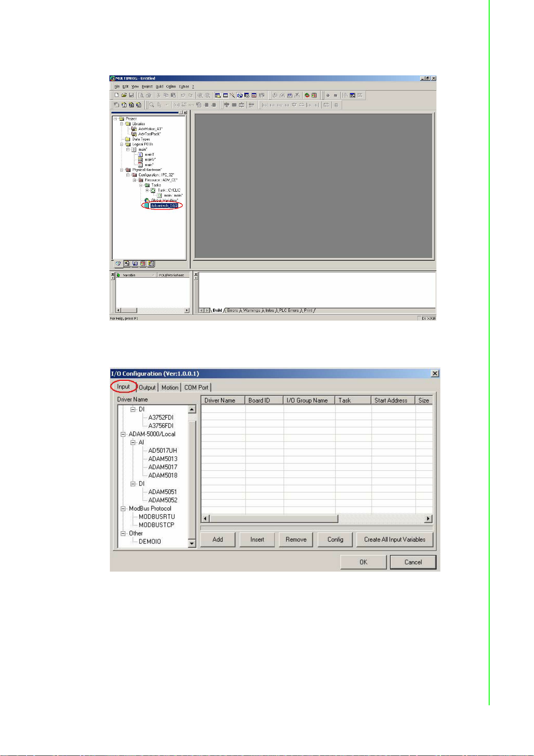Click the New file icon in MULTIPROG toolbar
Viewport: 534px width, 756px height.
pos(117,95)
